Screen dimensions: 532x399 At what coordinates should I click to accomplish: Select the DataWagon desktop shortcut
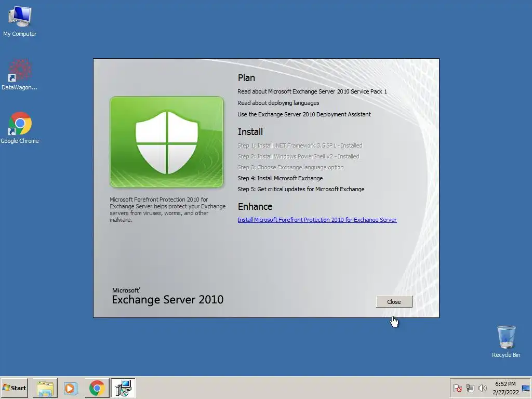(20, 75)
